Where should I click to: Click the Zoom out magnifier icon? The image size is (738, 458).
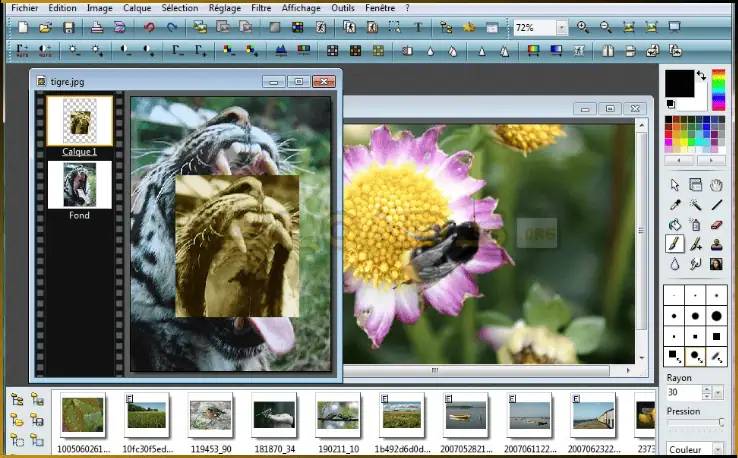606,27
